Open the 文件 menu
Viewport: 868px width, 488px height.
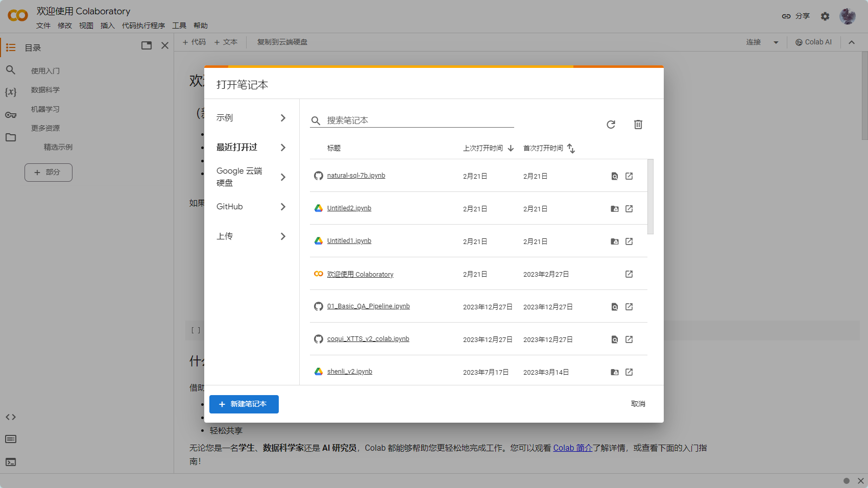43,26
